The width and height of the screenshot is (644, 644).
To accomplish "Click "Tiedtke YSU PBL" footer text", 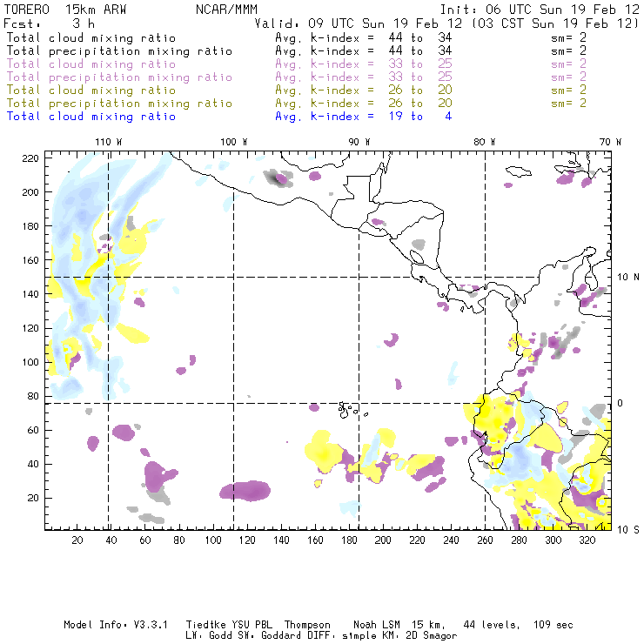I will (x=229, y=625).
